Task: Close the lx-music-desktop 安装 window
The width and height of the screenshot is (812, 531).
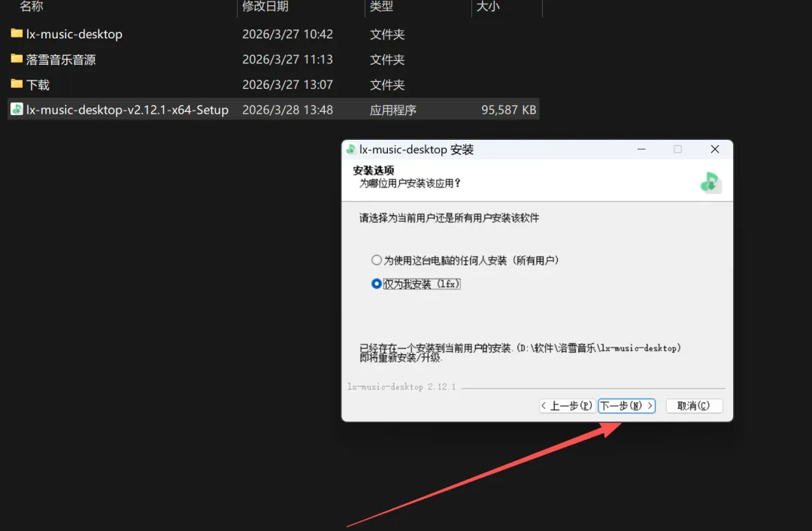Action: tap(715, 149)
